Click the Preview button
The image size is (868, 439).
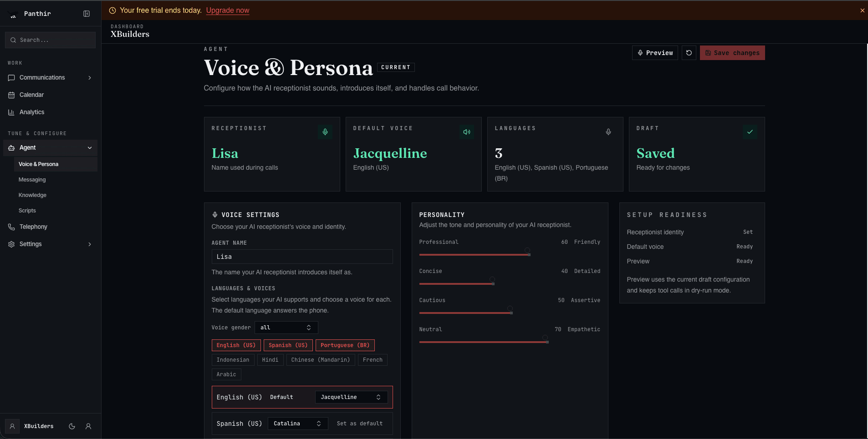pyautogui.click(x=655, y=53)
